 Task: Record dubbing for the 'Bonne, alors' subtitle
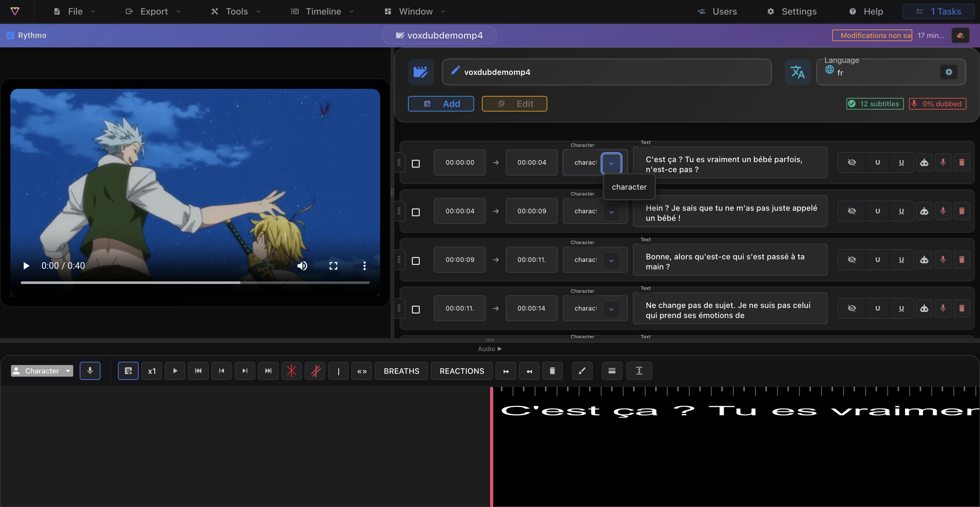pyautogui.click(x=943, y=260)
